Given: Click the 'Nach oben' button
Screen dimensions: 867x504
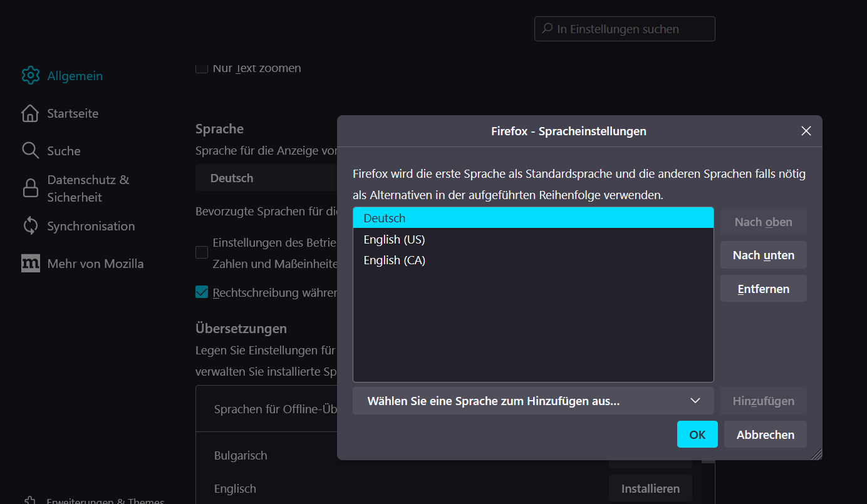Looking at the screenshot, I should click(x=763, y=222).
